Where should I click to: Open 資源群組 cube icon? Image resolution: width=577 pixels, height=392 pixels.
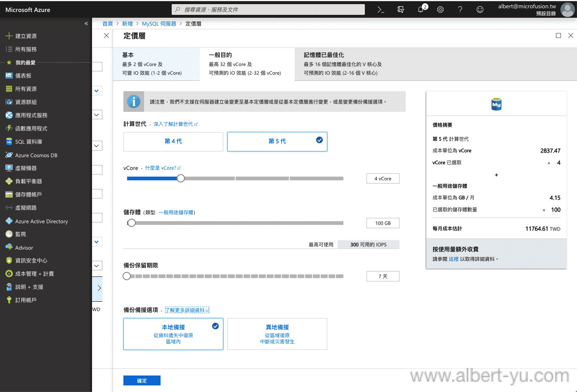tap(9, 102)
